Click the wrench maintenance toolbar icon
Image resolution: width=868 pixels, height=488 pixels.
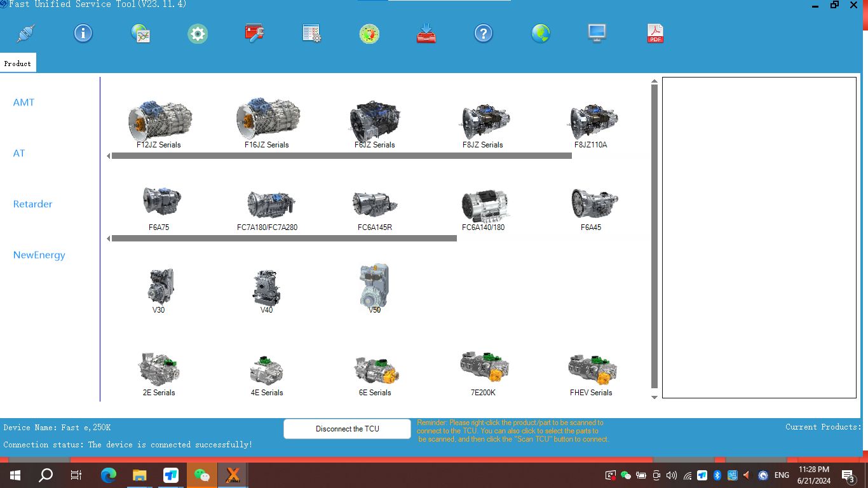click(254, 33)
